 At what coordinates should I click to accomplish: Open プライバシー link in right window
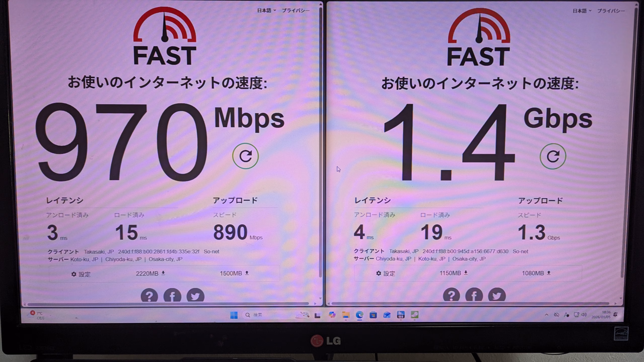coord(611,11)
